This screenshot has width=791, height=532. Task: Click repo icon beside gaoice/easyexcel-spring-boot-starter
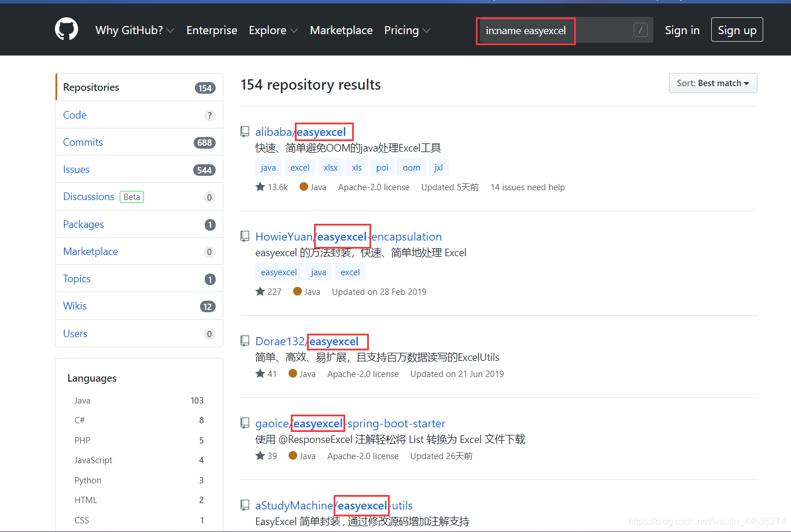(245, 423)
